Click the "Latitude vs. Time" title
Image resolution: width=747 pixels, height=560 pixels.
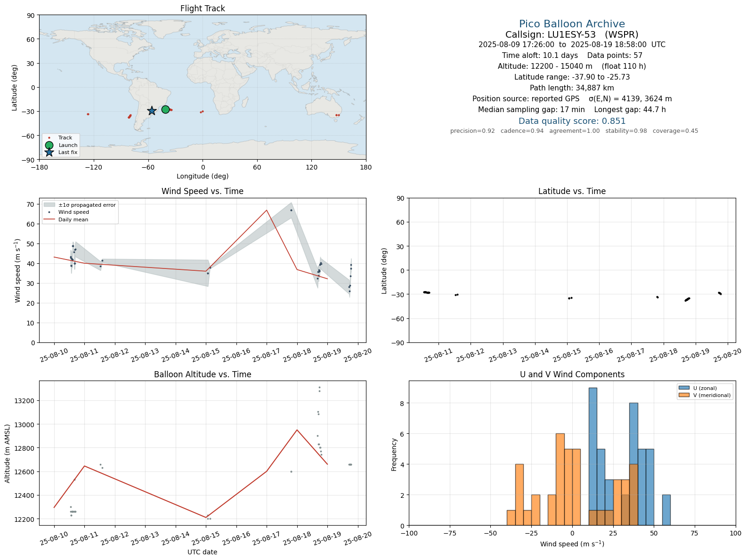pyautogui.click(x=572, y=191)
